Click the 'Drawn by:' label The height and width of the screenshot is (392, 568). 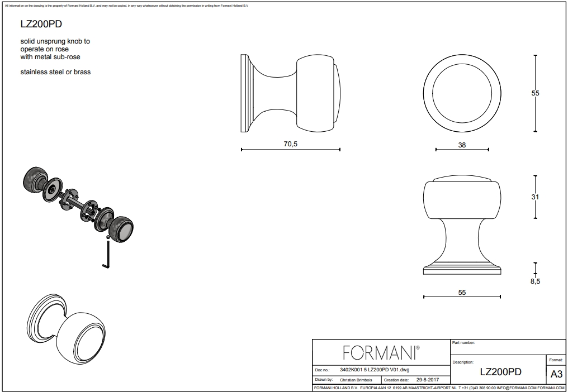(324, 380)
